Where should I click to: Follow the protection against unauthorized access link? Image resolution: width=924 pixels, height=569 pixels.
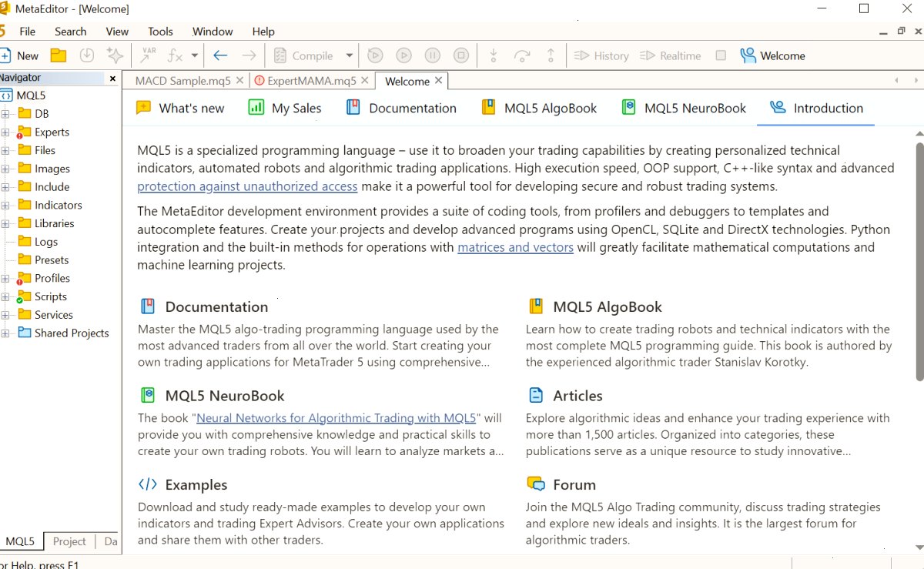(247, 186)
